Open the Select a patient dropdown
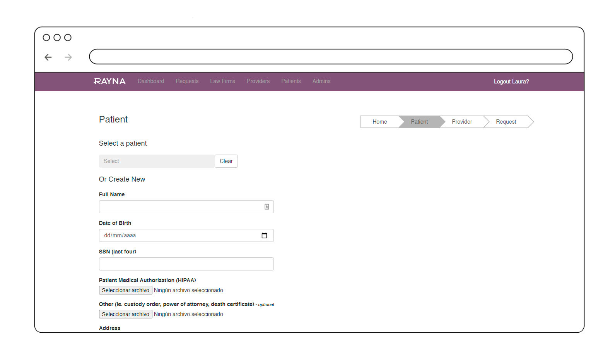The image size is (615, 364). point(157,161)
